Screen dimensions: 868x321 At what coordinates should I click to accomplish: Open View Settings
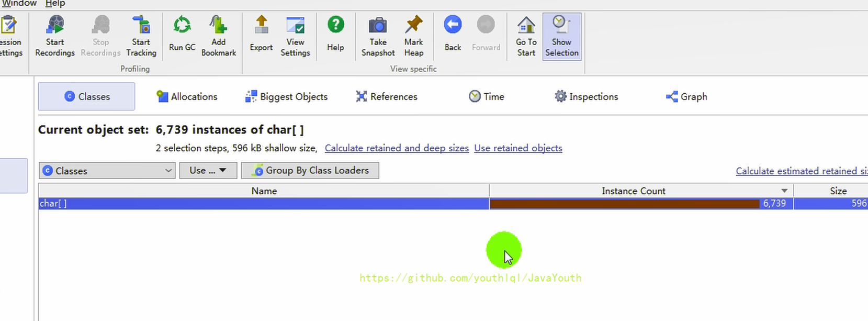click(x=295, y=37)
